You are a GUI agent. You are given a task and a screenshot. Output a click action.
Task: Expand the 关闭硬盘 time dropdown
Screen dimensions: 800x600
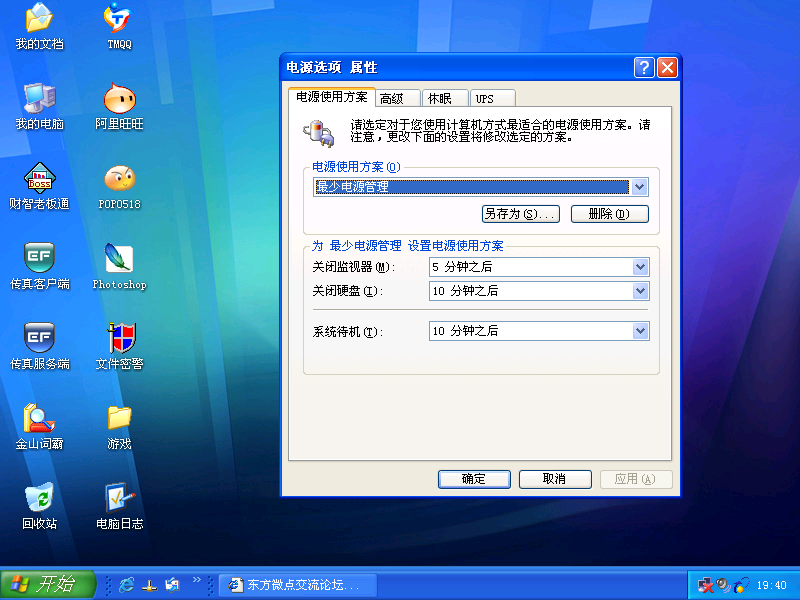click(640, 291)
